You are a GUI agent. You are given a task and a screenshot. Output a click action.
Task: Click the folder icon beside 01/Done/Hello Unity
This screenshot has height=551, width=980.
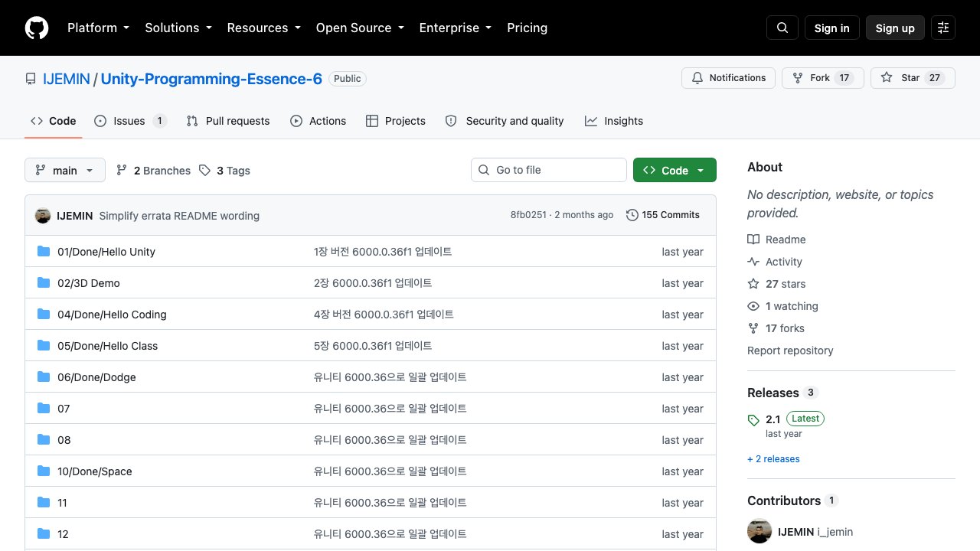pyautogui.click(x=44, y=252)
